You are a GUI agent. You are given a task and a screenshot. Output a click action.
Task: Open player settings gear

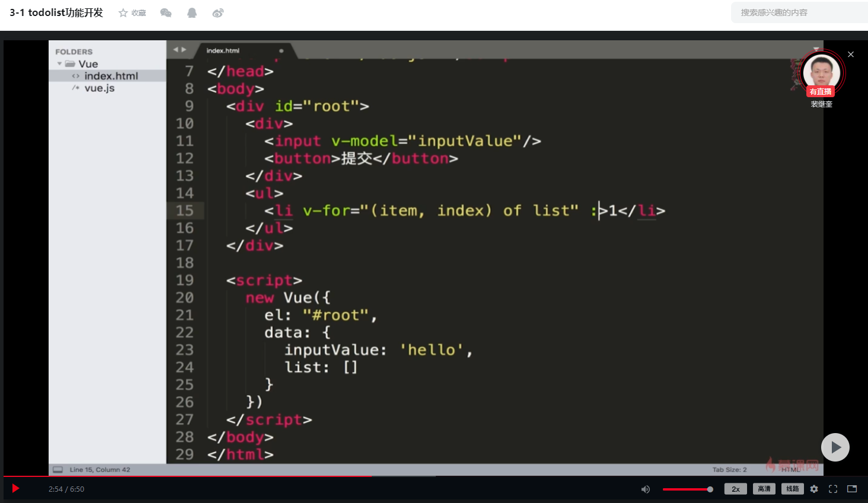click(x=814, y=489)
